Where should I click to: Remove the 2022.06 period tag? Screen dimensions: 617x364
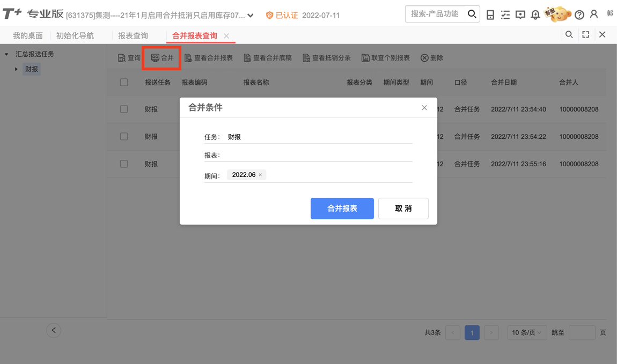tap(260, 175)
